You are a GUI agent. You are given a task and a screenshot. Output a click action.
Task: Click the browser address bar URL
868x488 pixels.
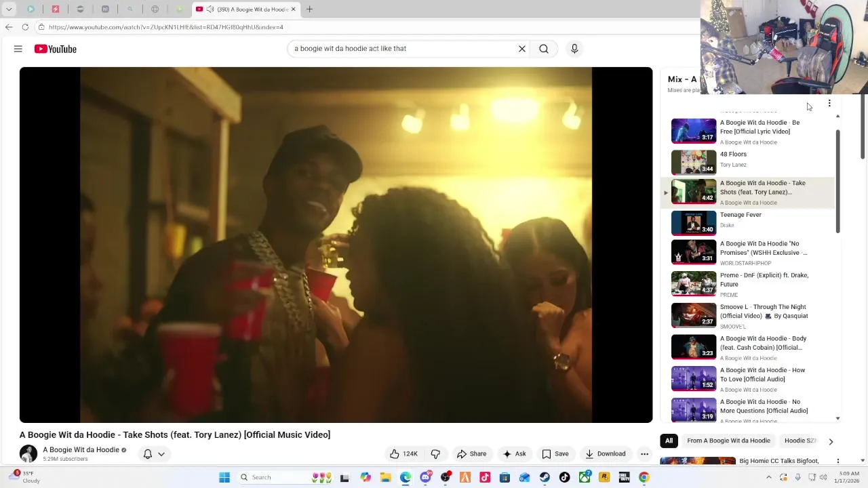(x=166, y=27)
